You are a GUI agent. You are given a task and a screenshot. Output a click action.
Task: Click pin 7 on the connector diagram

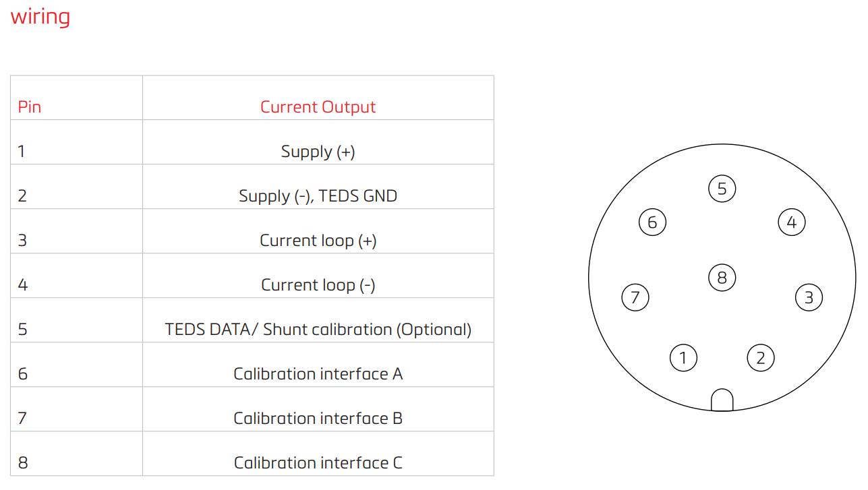click(635, 297)
